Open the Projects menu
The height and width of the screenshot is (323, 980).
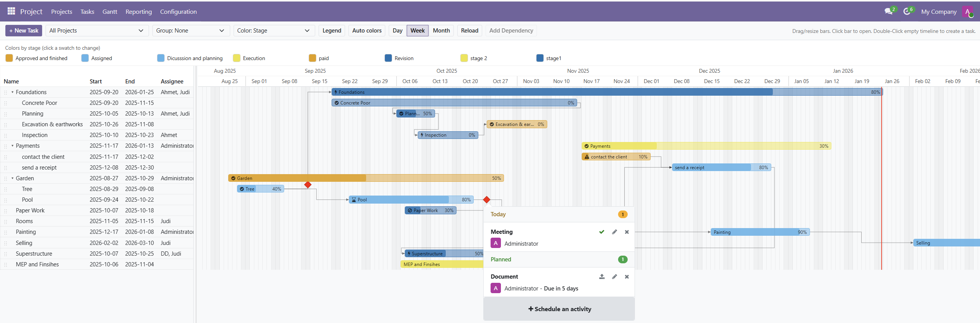[x=62, y=12]
